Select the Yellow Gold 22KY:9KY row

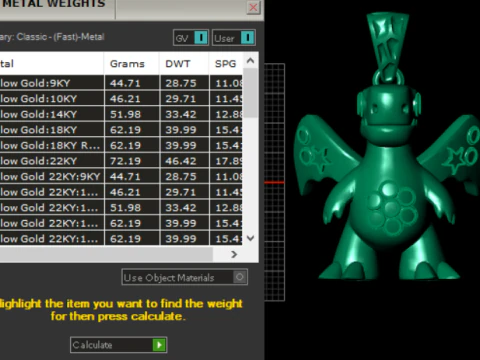[121, 176]
